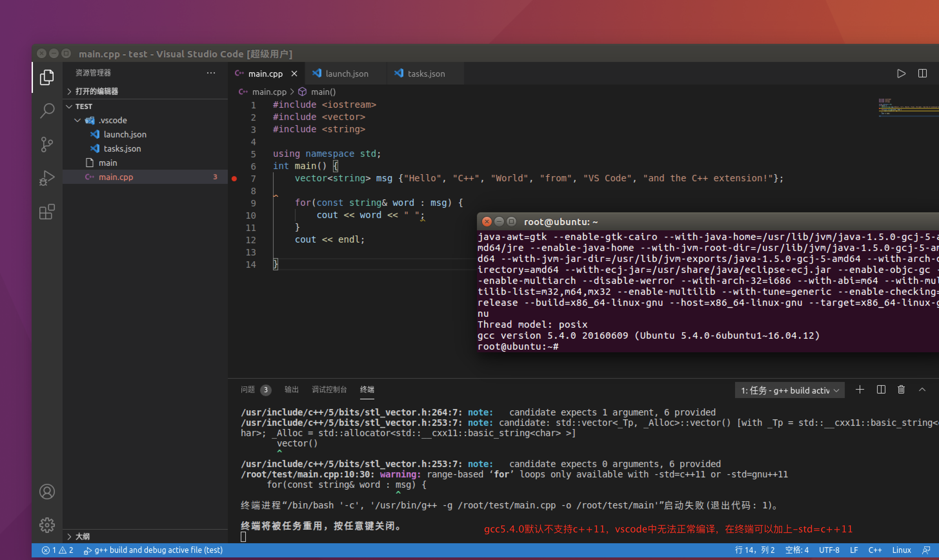
Task: Open the Manage gear icon
Action: pos(47,525)
